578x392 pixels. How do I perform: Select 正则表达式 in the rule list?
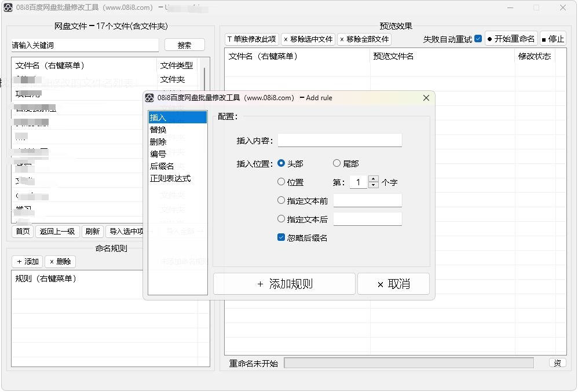tap(171, 178)
